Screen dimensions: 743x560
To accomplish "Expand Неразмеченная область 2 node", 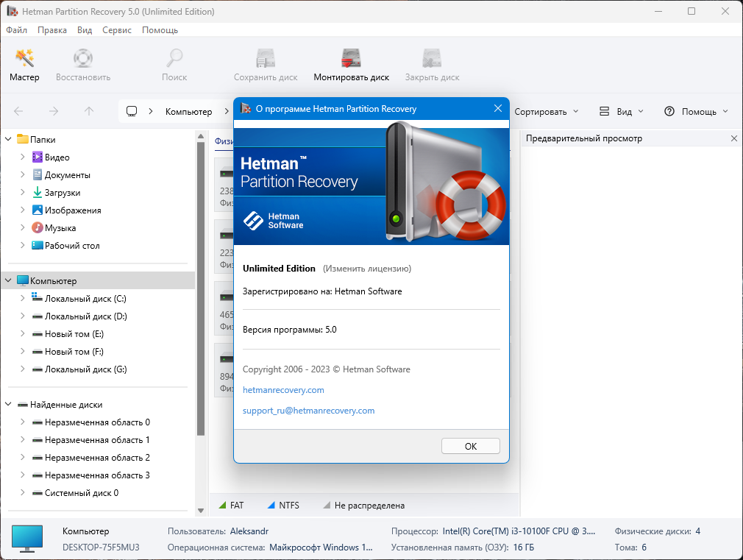I will 23,457.
